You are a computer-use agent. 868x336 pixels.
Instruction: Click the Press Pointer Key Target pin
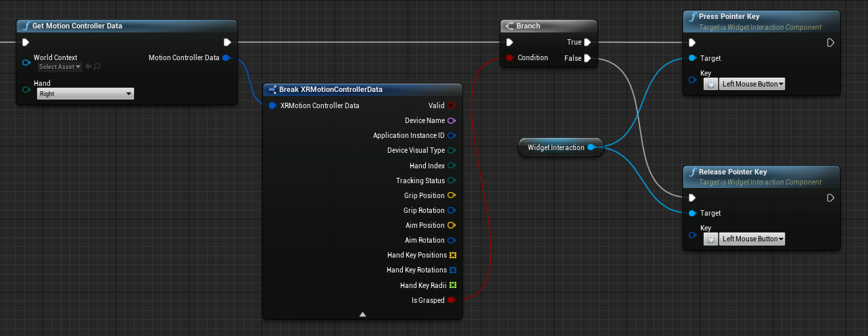(x=692, y=58)
